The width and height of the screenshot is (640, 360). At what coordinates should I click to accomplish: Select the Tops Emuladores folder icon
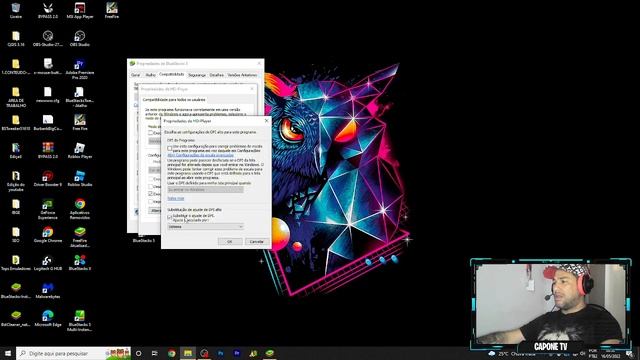click(16, 262)
